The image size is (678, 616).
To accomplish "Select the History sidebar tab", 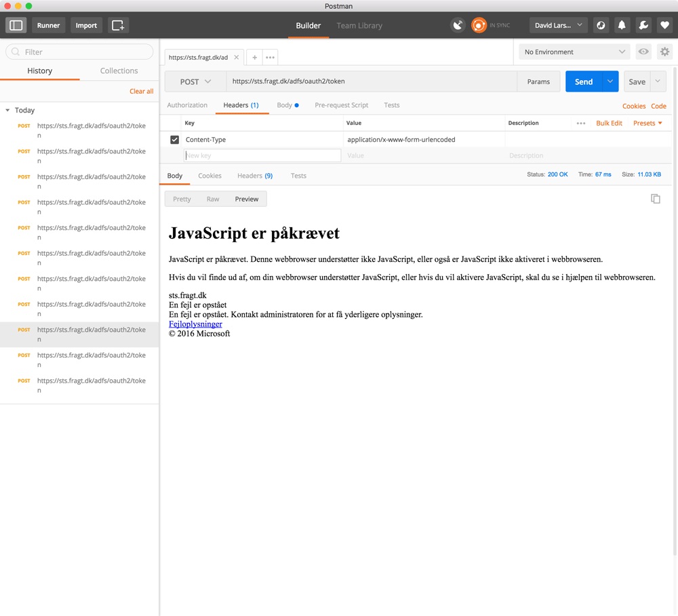I will [x=40, y=71].
